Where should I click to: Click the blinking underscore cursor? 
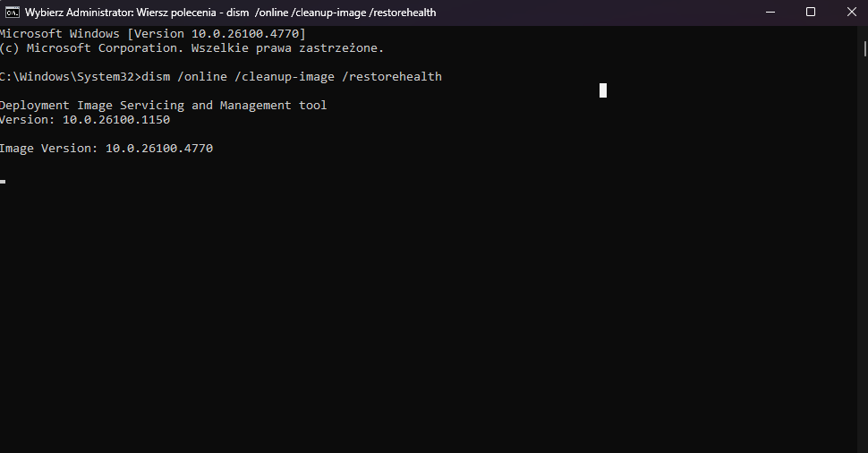click(x=3, y=182)
